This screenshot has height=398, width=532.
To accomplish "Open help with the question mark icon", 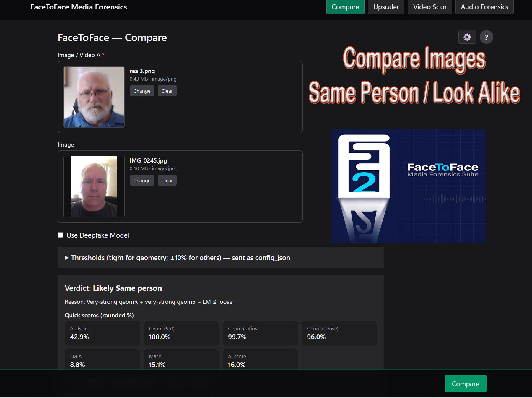I will click(486, 37).
